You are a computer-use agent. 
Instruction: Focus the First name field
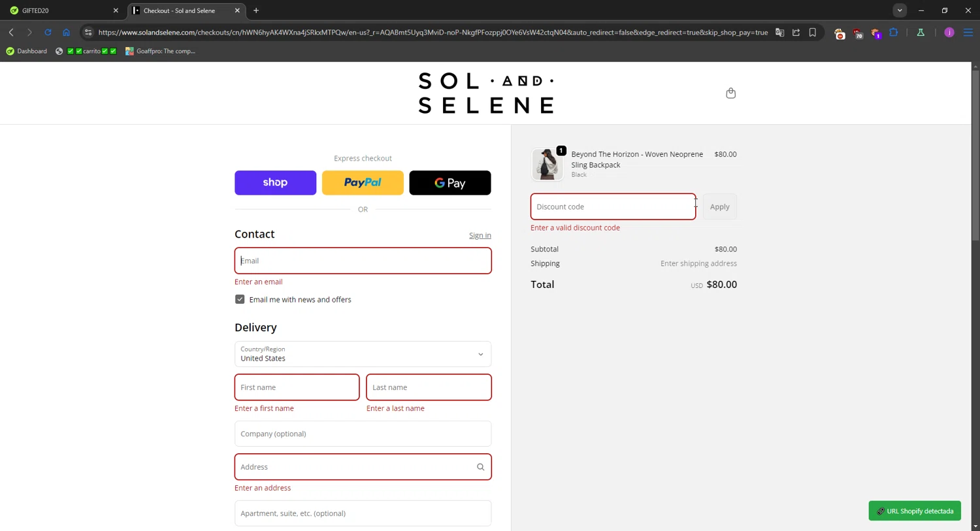[x=297, y=387]
